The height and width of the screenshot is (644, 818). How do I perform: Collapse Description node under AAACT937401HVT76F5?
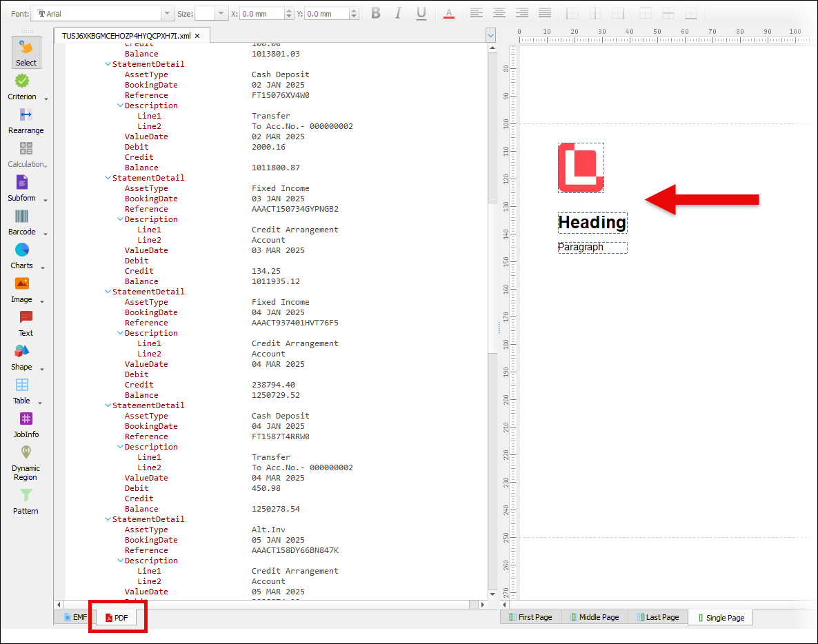(121, 333)
